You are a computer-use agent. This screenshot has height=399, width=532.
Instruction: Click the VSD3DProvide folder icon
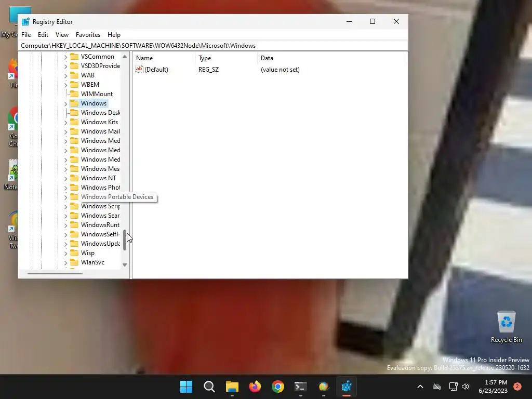click(x=74, y=66)
